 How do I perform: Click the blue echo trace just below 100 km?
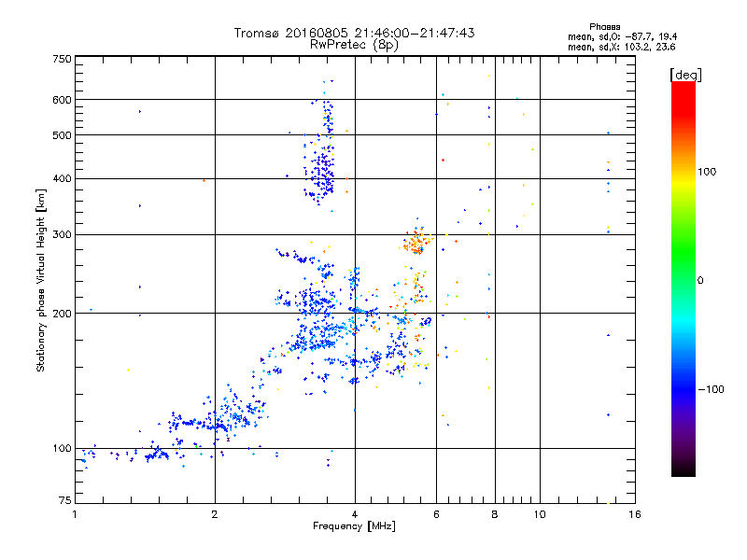click(156, 455)
